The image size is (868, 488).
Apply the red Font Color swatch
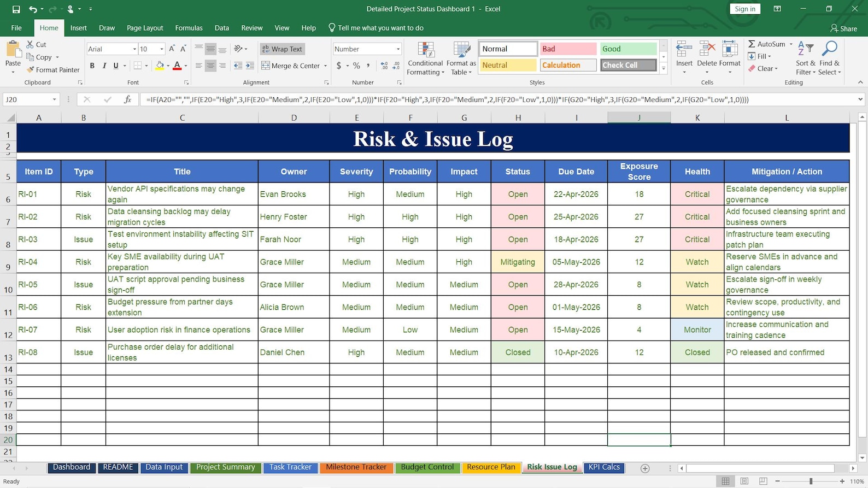(177, 66)
